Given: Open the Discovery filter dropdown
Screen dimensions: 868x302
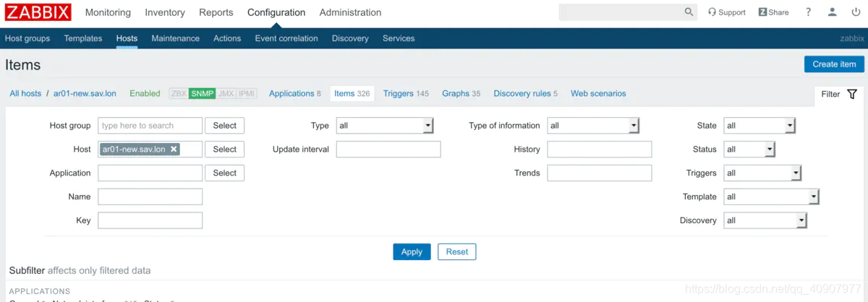Looking at the screenshot, I should 765,220.
